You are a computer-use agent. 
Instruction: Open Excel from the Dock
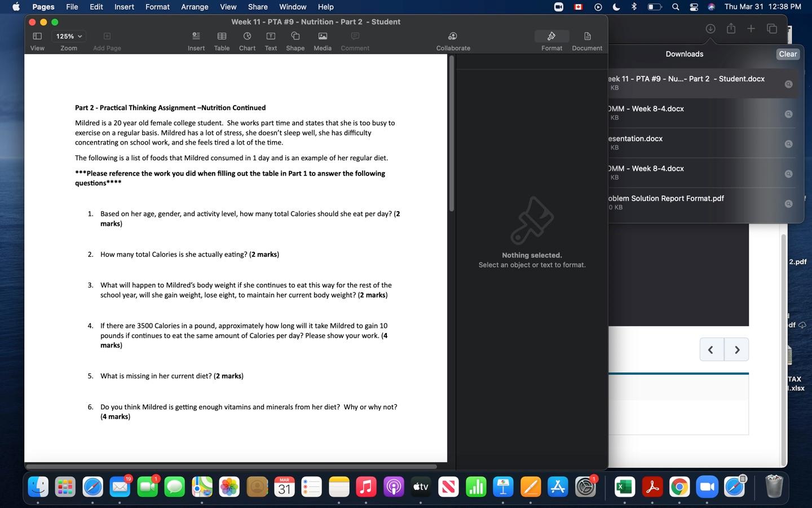[624, 487]
